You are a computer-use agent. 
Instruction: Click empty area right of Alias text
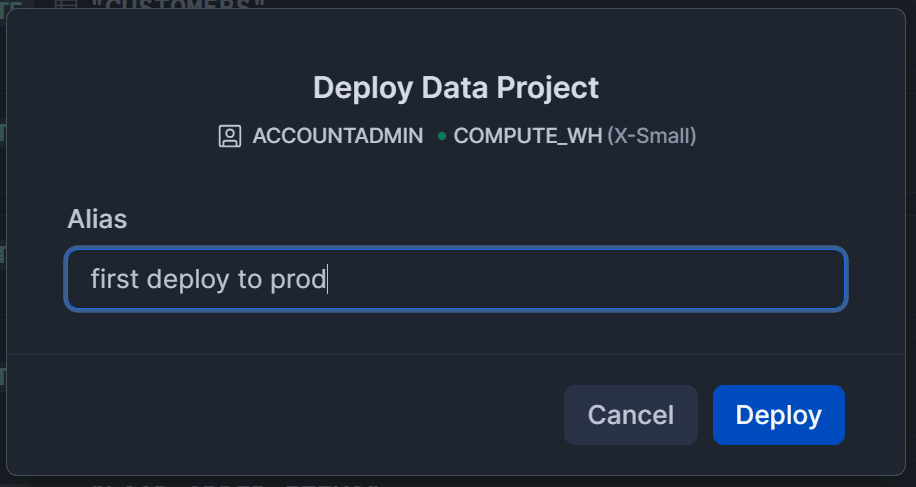coord(600,279)
